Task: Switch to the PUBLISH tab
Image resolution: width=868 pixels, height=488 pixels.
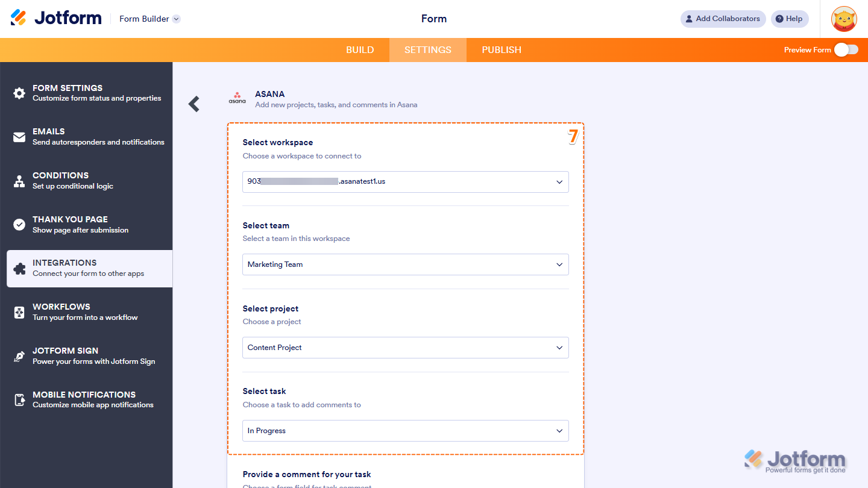Action: [501, 50]
